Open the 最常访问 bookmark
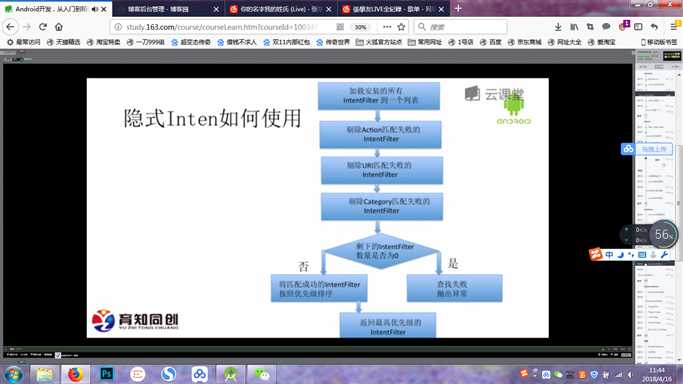Screen dimensions: 683x384 pyautogui.click(x=24, y=42)
